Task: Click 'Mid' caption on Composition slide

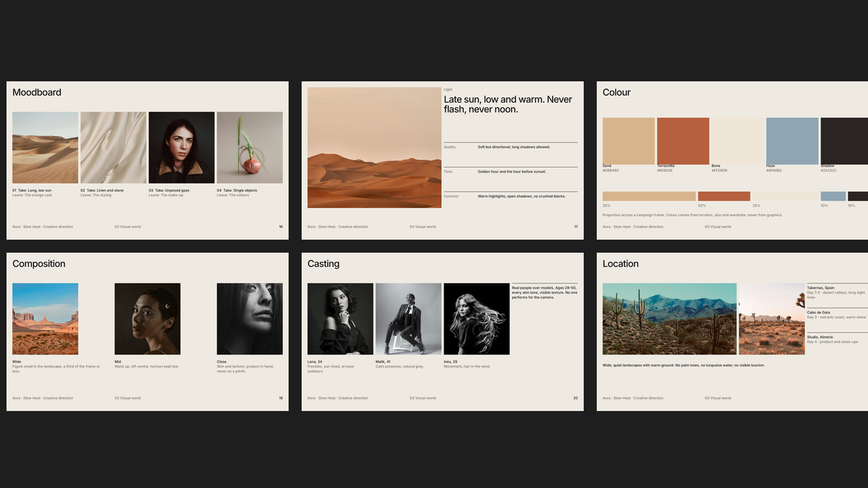Action: [118, 361]
